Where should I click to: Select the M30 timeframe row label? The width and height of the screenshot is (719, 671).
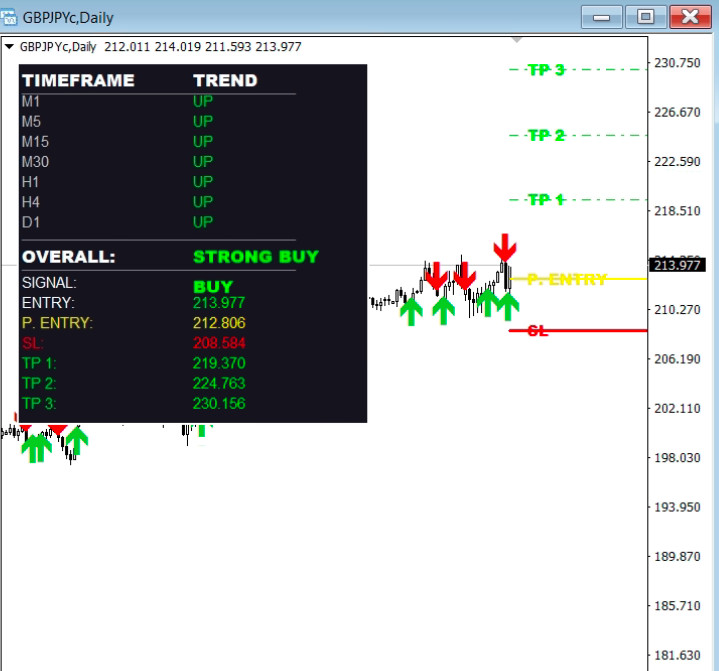point(35,162)
